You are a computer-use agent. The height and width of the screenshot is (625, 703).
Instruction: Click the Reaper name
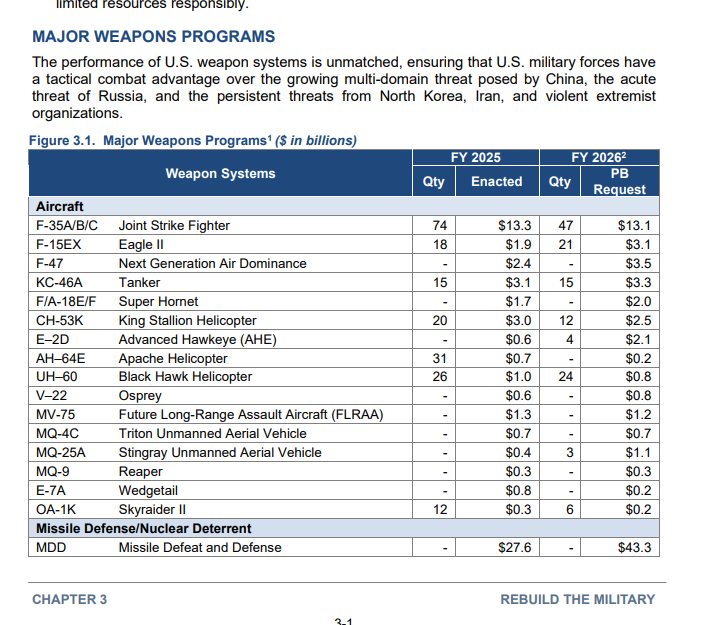point(140,472)
